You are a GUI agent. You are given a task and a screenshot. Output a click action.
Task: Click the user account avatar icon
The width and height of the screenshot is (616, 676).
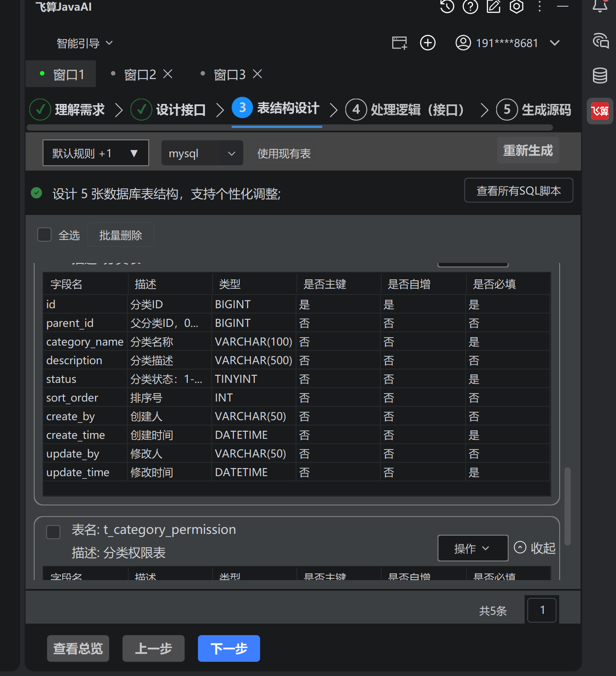pyautogui.click(x=463, y=43)
